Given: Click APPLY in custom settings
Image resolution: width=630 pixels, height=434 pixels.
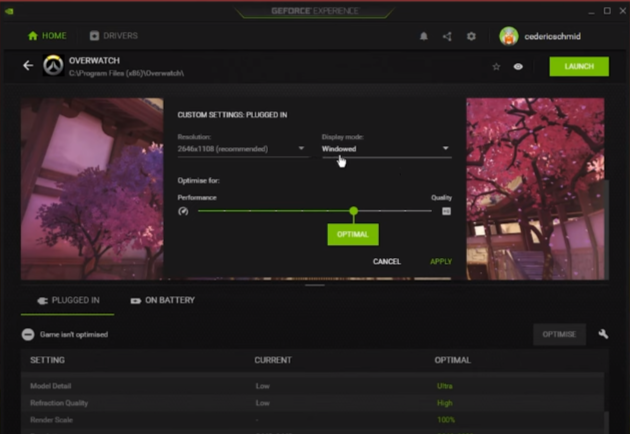Looking at the screenshot, I should tap(441, 262).
